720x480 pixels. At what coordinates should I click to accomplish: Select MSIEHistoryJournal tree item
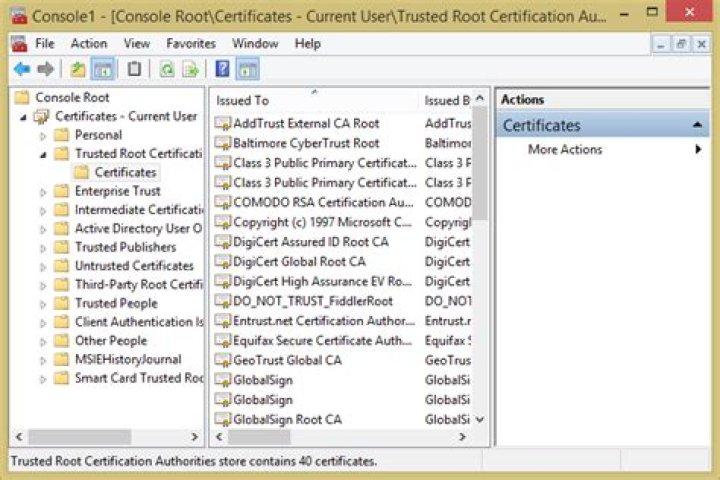128,360
